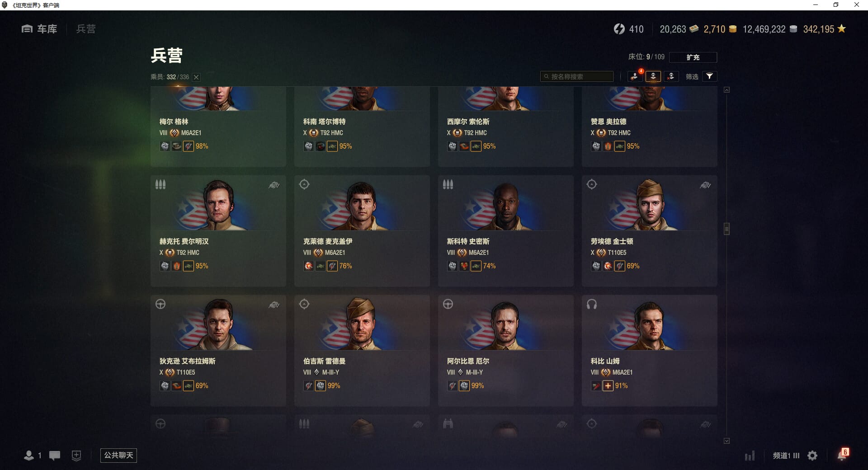Open the recruit crew members icon with badge

(635, 76)
